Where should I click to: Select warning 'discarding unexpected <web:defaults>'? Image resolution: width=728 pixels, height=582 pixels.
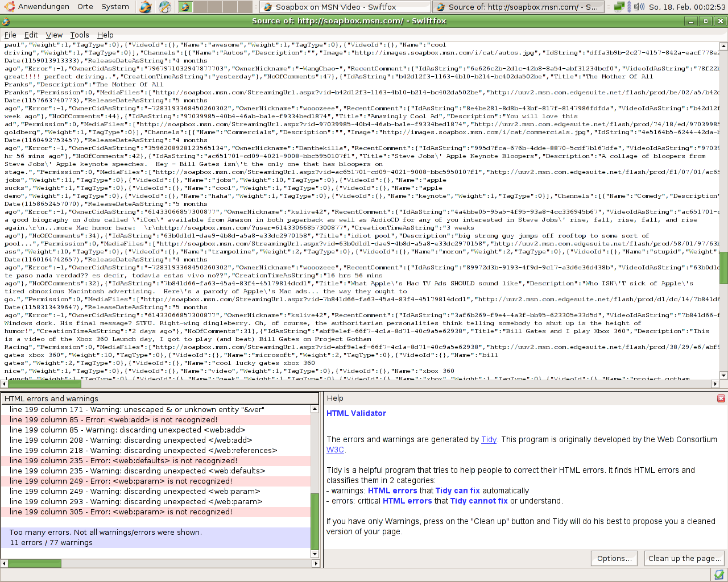click(x=156, y=471)
